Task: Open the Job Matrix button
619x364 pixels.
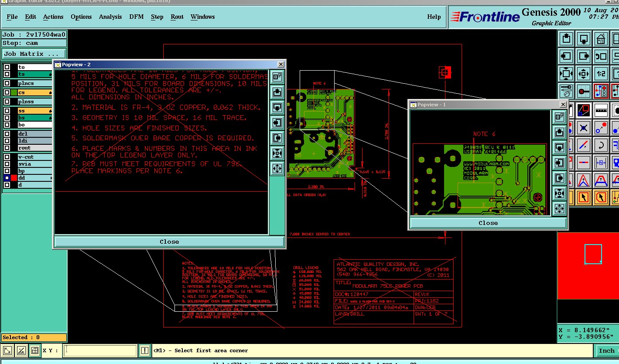Action: (x=34, y=54)
